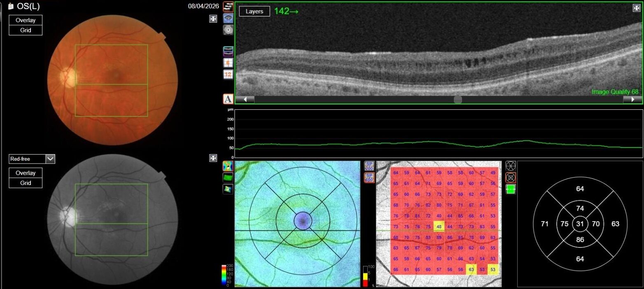
Task: Click the layer boundary segmentation icon
Action: pos(228,51)
